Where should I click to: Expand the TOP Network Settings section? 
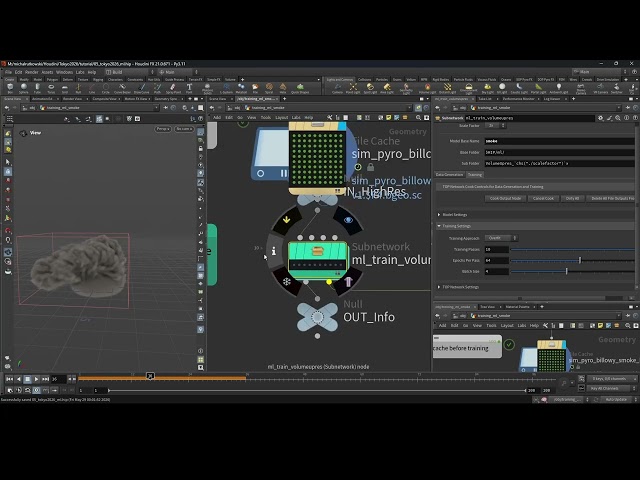(x=458, y=287)
